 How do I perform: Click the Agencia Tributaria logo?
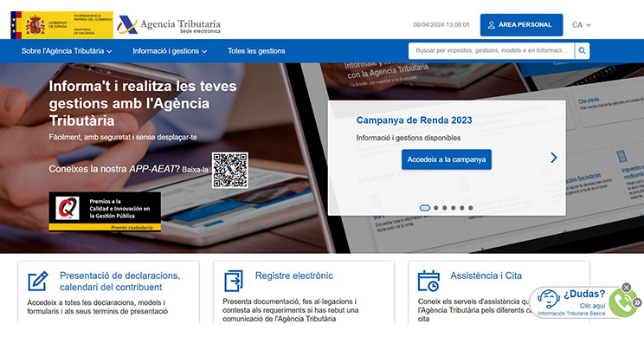[x=169, y=24]
